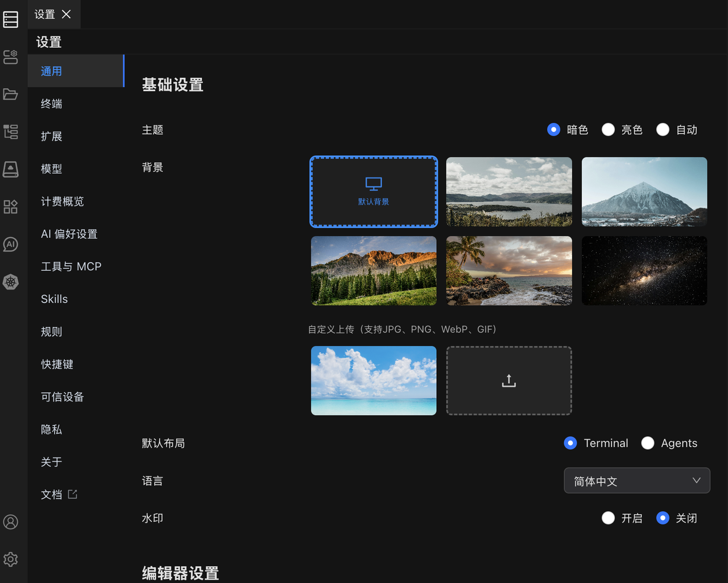Click the settings gear icon at bottom

click(11, 559)
